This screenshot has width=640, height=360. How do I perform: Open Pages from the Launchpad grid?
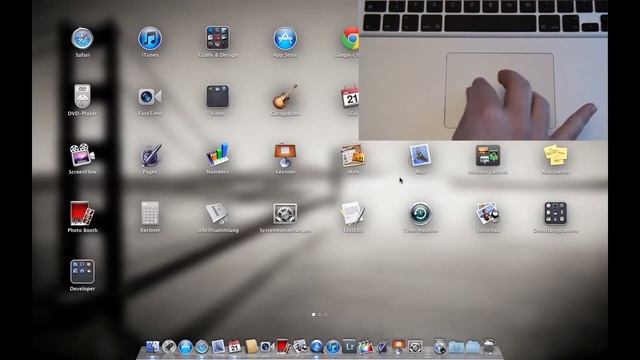pos(150,155)
